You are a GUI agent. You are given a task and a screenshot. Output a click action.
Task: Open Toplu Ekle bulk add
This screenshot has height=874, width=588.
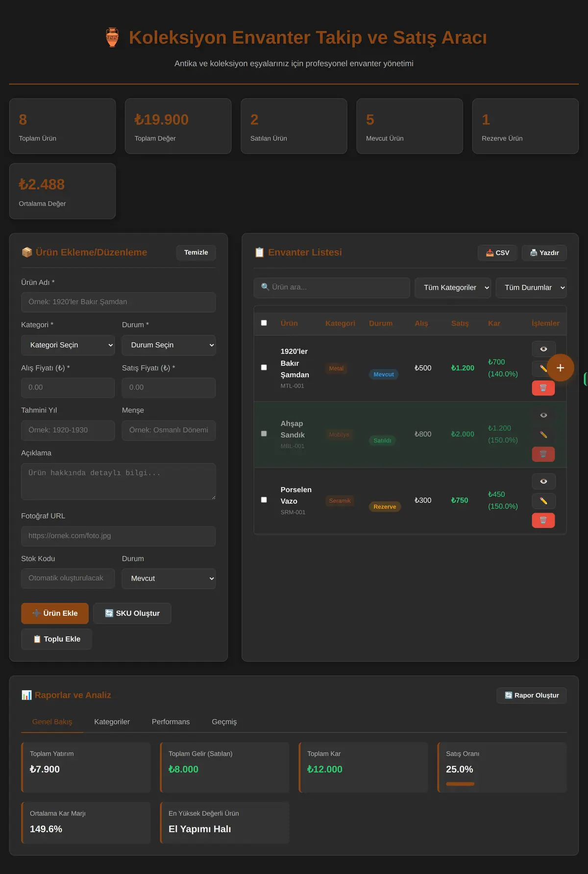coord(56,639)
